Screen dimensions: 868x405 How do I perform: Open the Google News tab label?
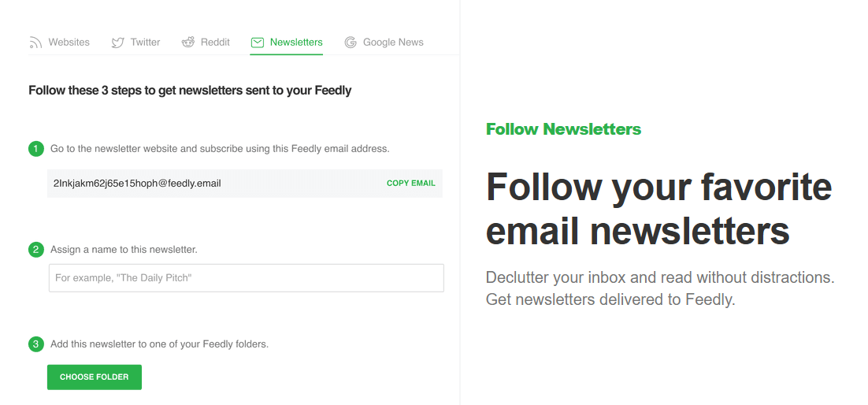[x=393, y=43]
